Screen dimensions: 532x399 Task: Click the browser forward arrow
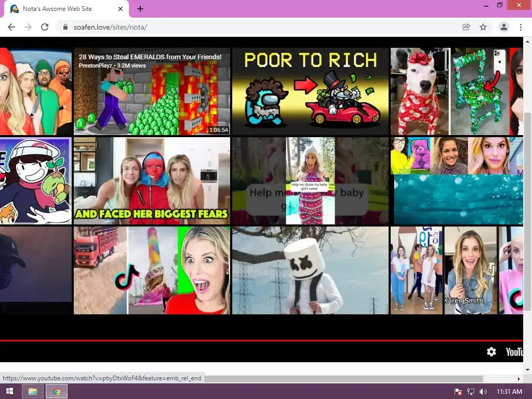click(28, 27)
